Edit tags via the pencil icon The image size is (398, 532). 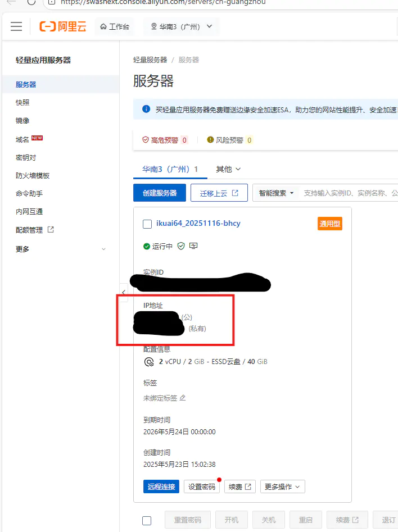182,398
